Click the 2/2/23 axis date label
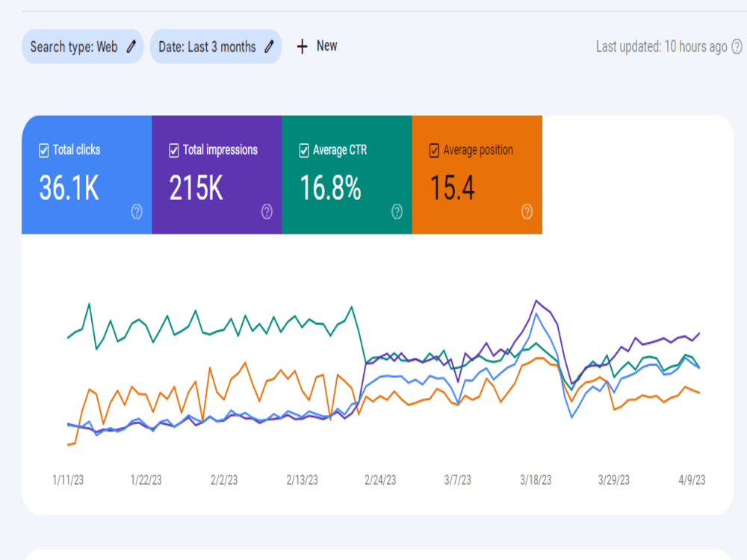 point(224,480)
